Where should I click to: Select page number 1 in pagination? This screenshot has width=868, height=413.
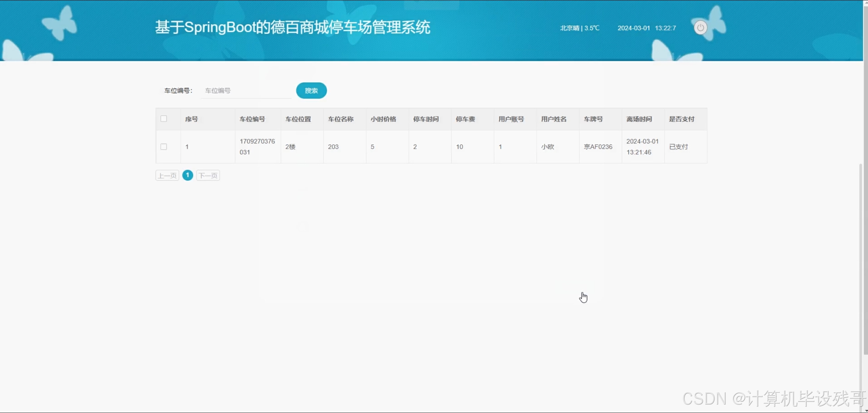click(188, 175)
